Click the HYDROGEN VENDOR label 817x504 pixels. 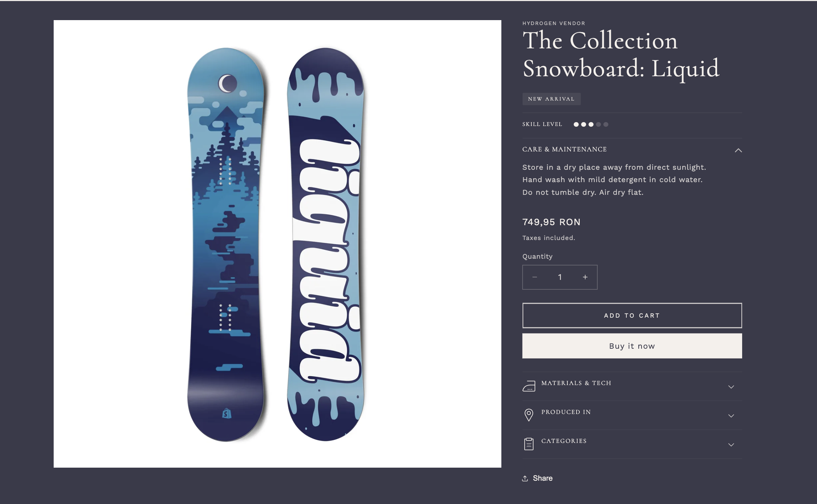click(x=553, y=23)
